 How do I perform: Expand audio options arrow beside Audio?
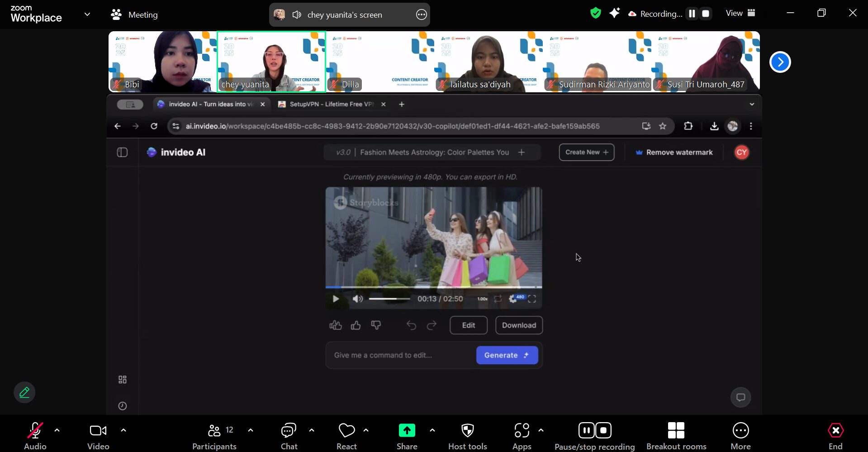[x=57, y=430]
